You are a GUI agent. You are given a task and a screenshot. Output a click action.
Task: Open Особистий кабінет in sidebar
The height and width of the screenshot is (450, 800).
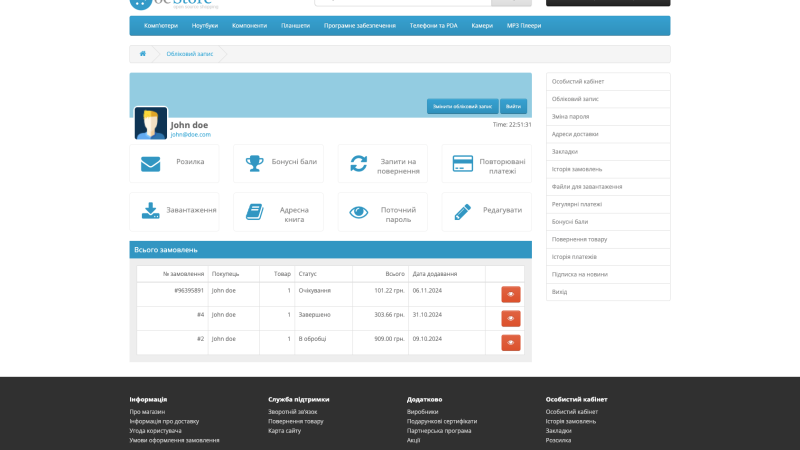coord(608,82)
